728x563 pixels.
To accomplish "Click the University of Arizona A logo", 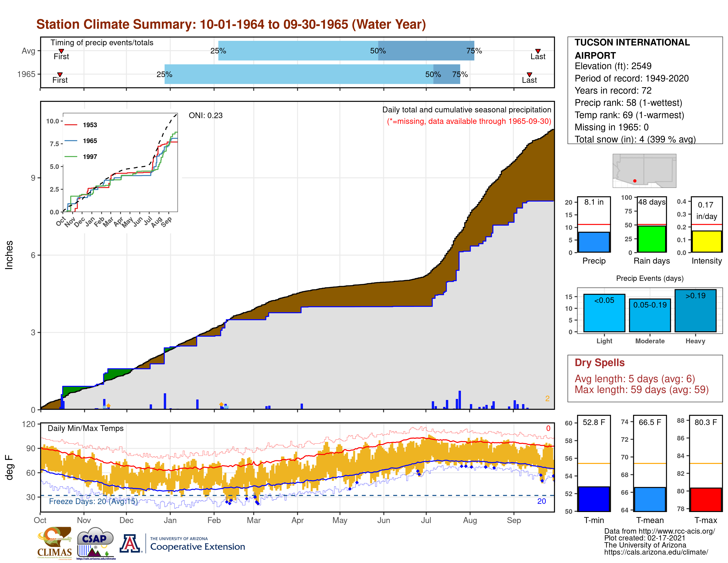I will 130,544.
